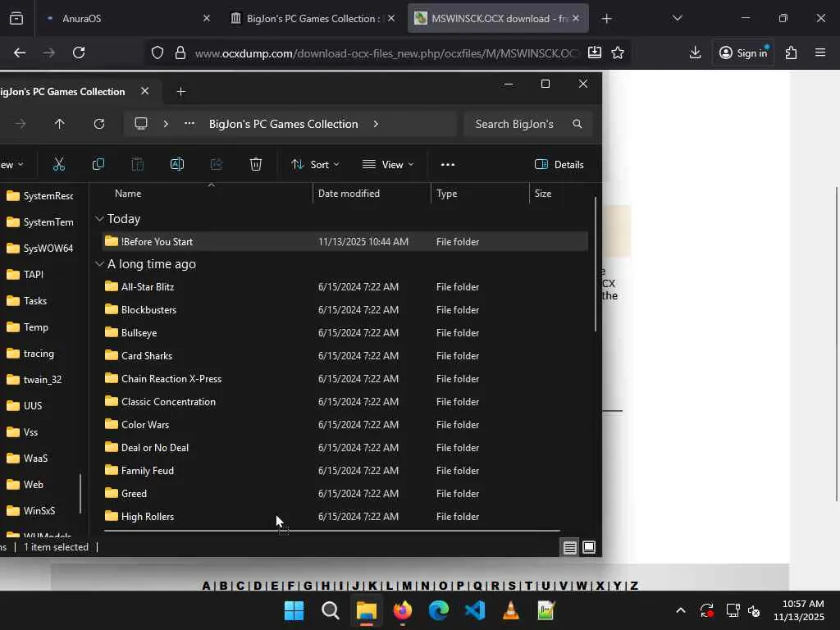Open WinSxS in the navigation pane

[x=39, y=510]
